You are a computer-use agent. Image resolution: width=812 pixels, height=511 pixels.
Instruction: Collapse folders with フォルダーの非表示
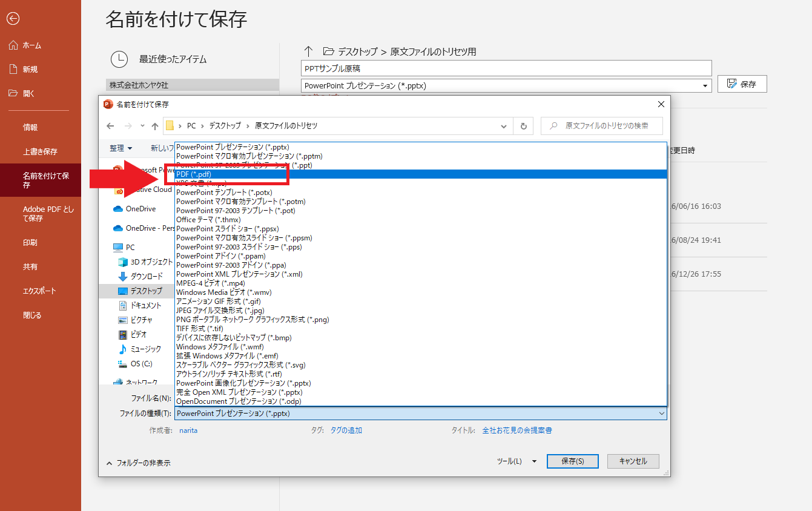[139, 463]
